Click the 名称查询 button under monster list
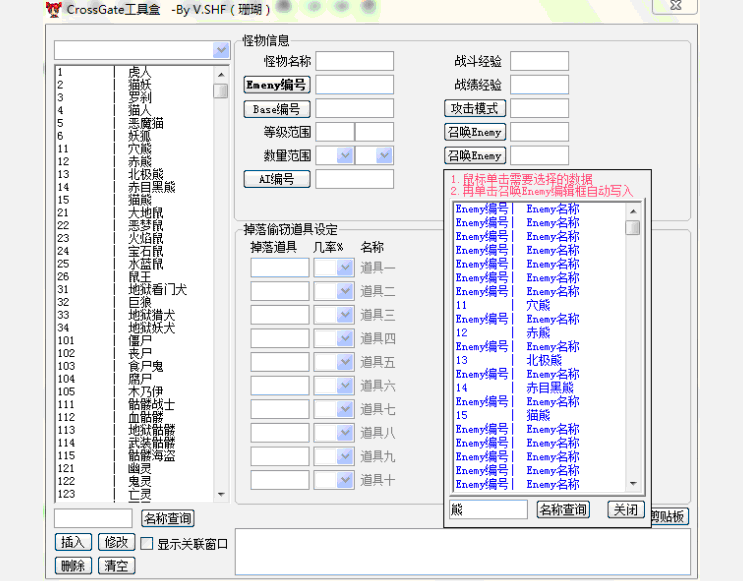Image resolution: width=743 pixels, height=581 pixels. point(168,518)
